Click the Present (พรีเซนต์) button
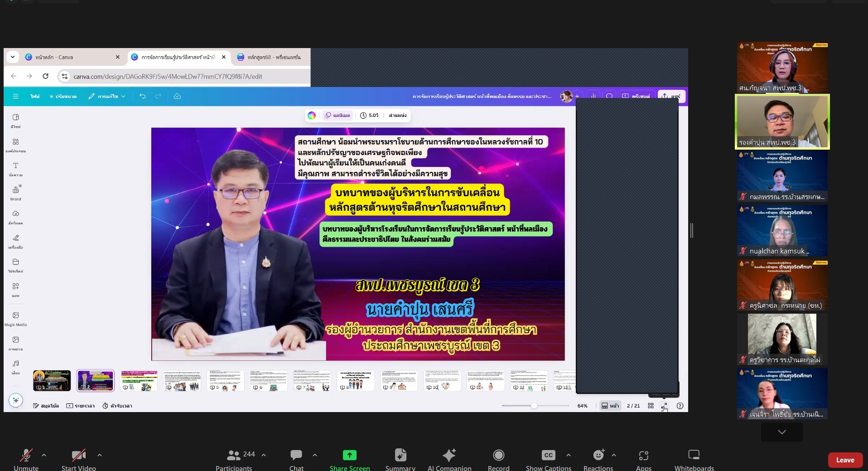Image resolution: width=868 pixels, height=471 pixels. (x=636, y=96)
